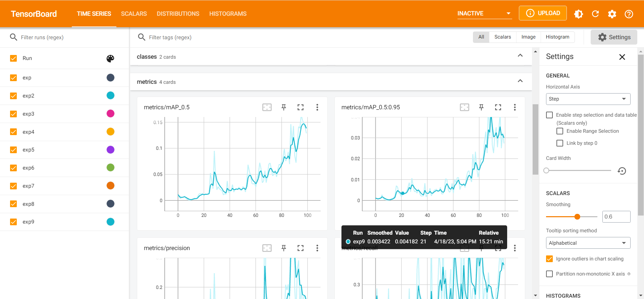Change color swatch for exp3
This screenshot has height=299, width=644.
(x=110, y=114)
